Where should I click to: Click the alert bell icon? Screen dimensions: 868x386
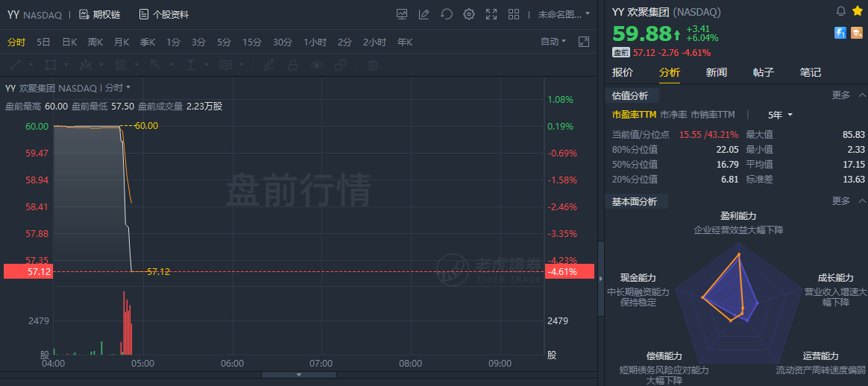tap(841, 10)
